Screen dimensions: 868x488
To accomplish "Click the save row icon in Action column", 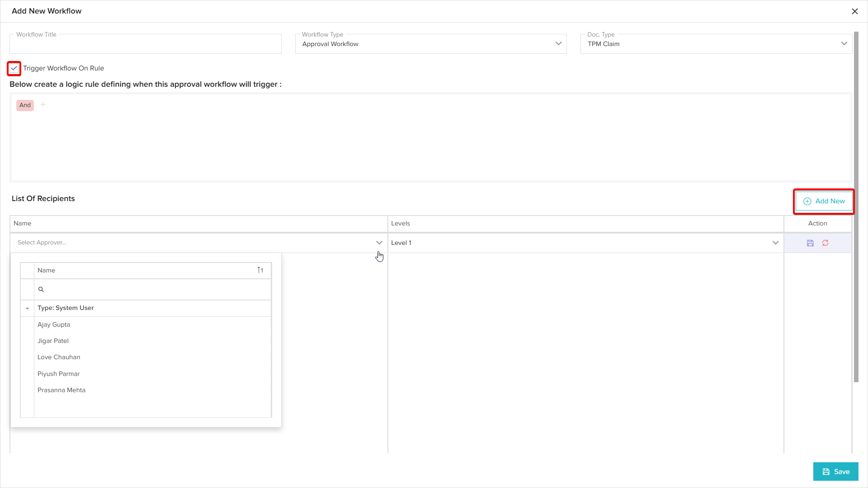I will coord(810,243).
